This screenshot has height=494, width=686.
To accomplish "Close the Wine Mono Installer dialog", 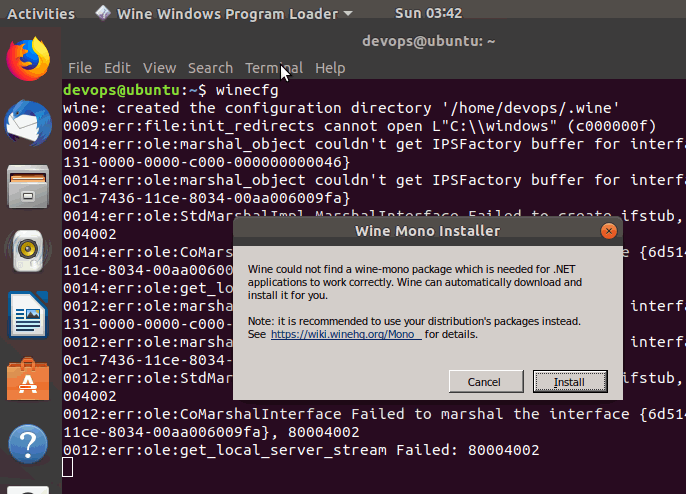I will [x=609, y=231].
